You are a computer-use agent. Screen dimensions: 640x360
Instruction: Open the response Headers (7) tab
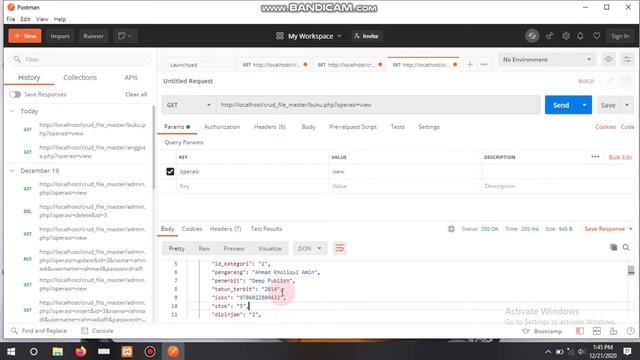pos(225,229)
